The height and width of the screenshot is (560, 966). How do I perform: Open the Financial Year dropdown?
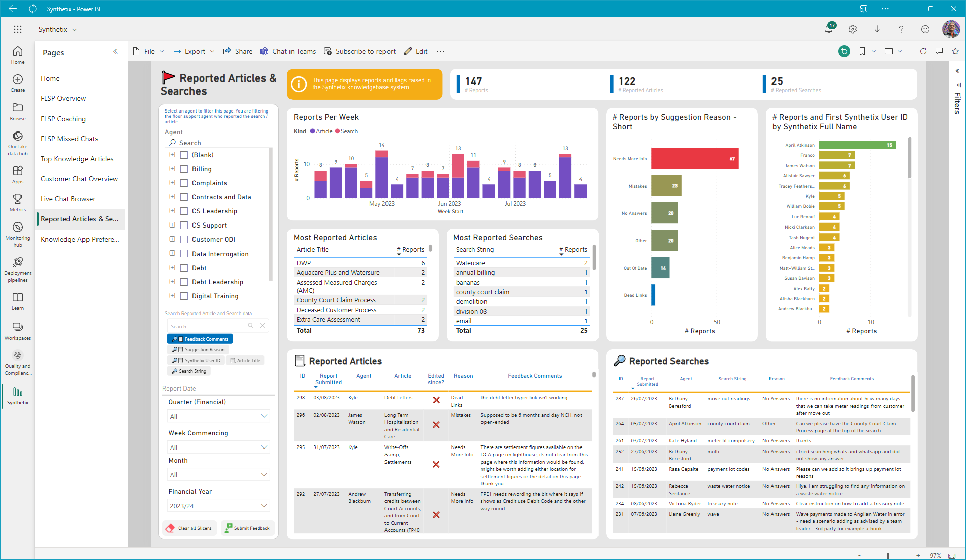coord(218,506)
